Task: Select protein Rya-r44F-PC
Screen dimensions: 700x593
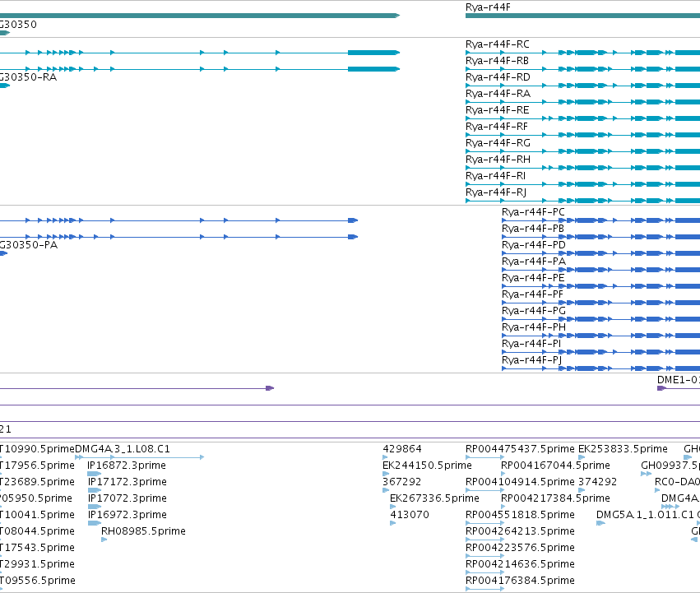Action: tap(533, 212)
